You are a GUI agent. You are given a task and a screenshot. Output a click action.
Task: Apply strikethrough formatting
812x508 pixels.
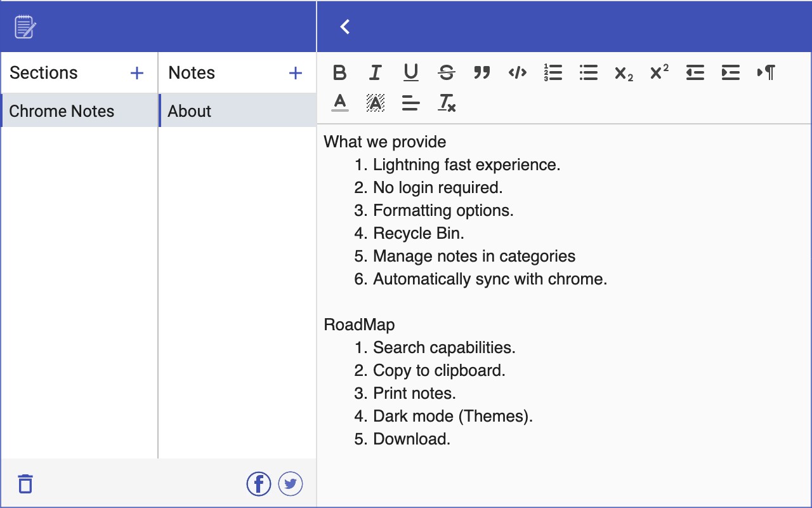447,73
